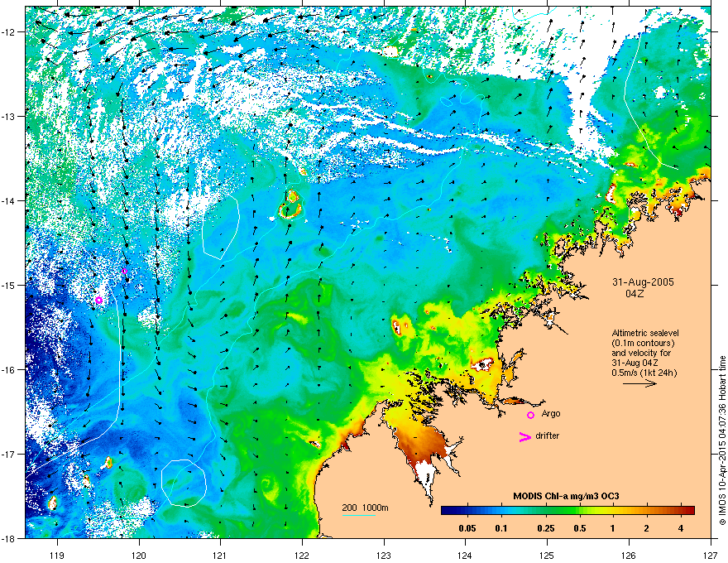Click colorbar value 0.05
Screen dimensions: 728x563
click(x=467, y=528)
